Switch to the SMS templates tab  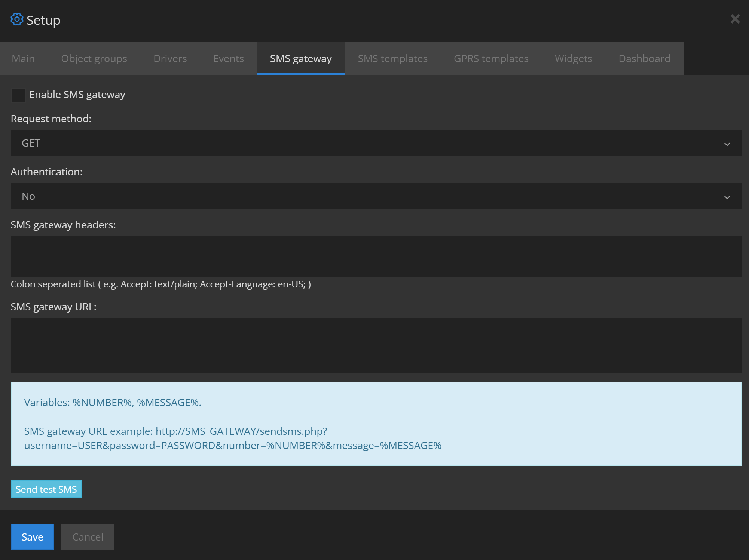click(x=392, y=59)
